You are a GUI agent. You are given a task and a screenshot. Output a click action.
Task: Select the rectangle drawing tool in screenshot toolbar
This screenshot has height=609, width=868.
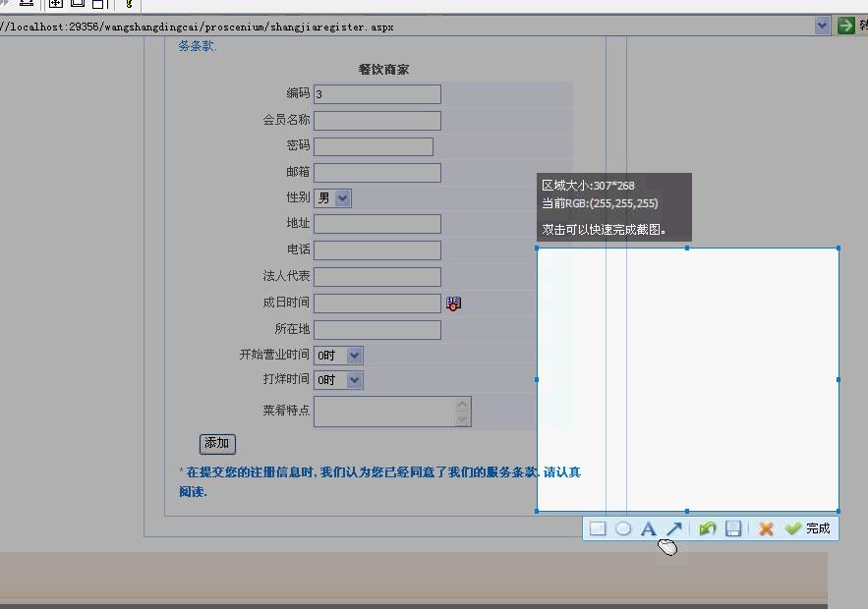click(x=598, y=528)
